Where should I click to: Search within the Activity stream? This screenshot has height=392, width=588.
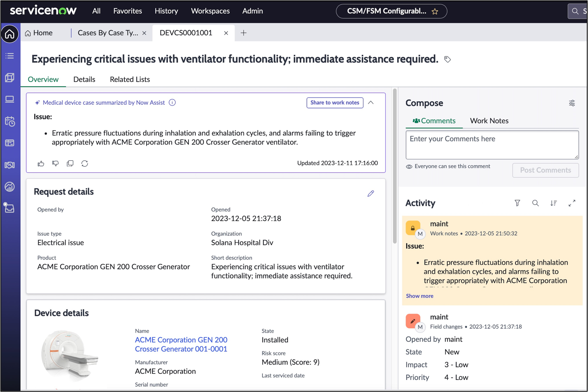(535, 203)
